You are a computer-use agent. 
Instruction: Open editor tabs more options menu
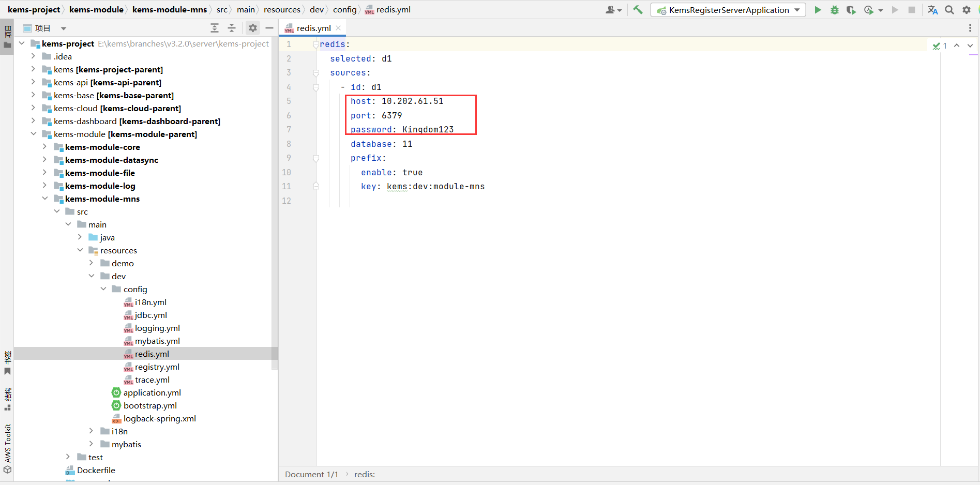click(x=970, y=28)
